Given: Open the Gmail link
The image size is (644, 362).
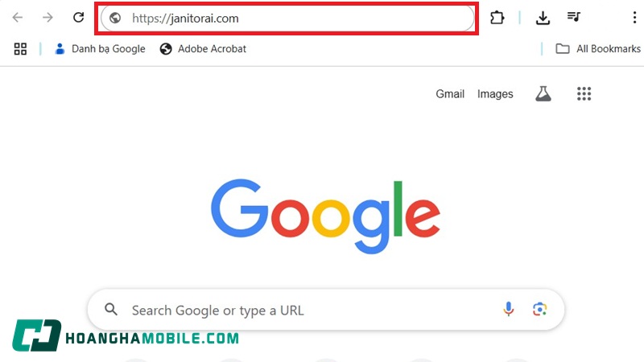Looking at the screenshot, I should [x=450, y=94].
